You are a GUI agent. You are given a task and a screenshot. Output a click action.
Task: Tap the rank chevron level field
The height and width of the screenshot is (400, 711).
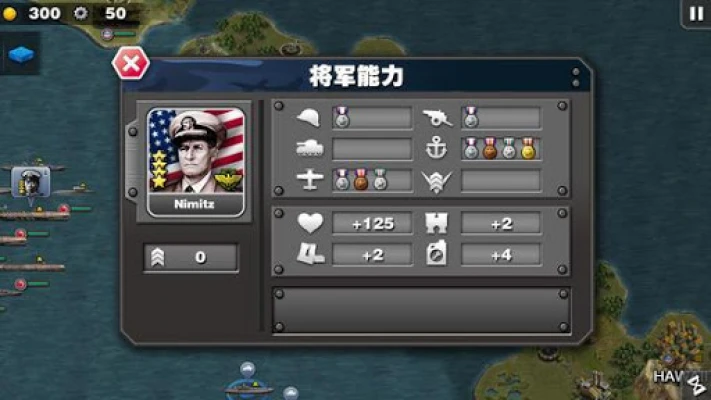point(190,258)
